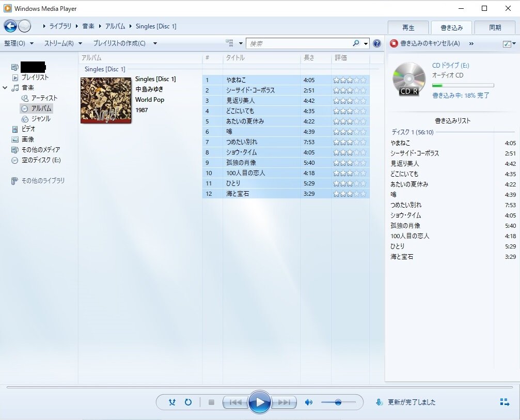
Task: Click the CD R drive image
Action: [x=409, y=80]
